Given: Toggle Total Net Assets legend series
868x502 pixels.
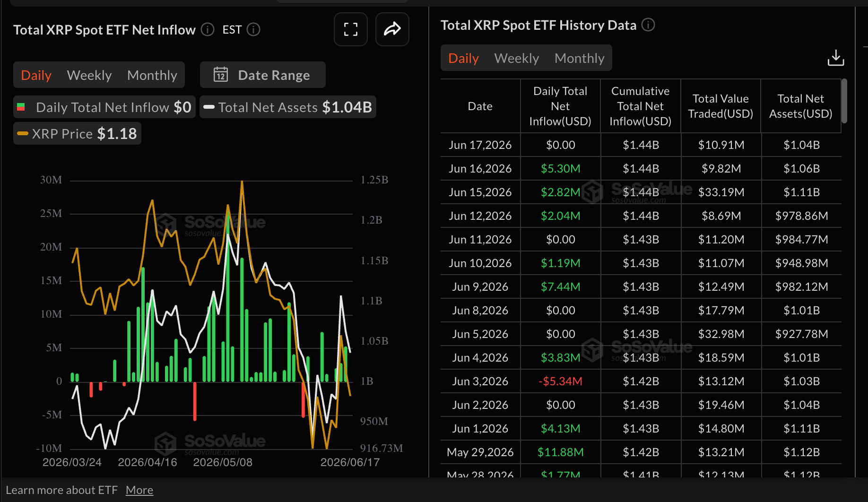Looking at the screenshot, I should point(288,107).
